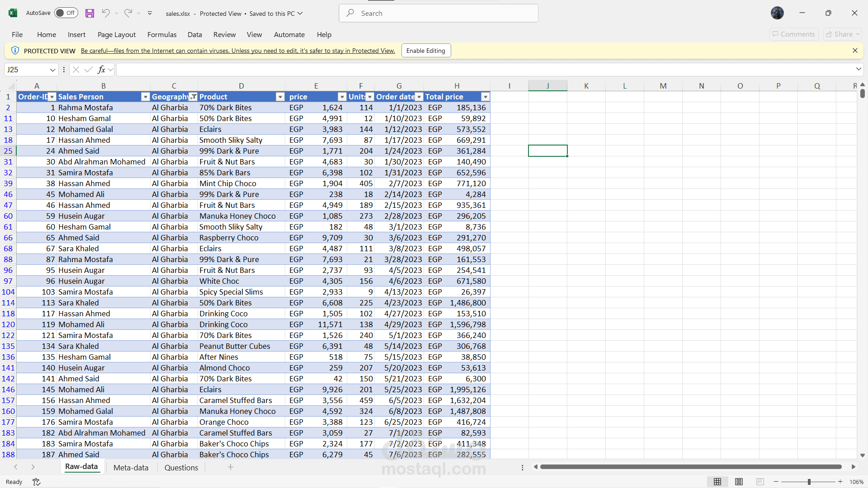Screen dimensions: 868x488
Task: Select the Normal view icon
Action: click(718, 482)
